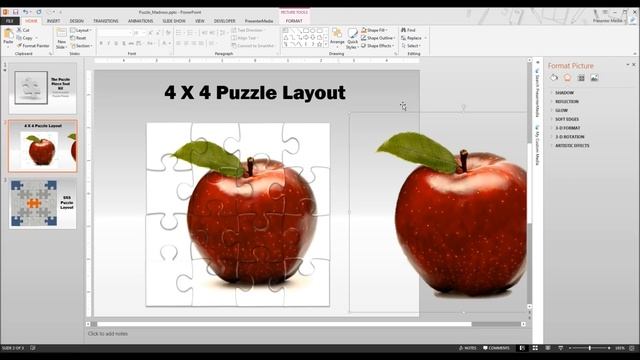Click the horizontal scrollbar below the slide
The image size is (640, 360).
click(x=284, y=324)
